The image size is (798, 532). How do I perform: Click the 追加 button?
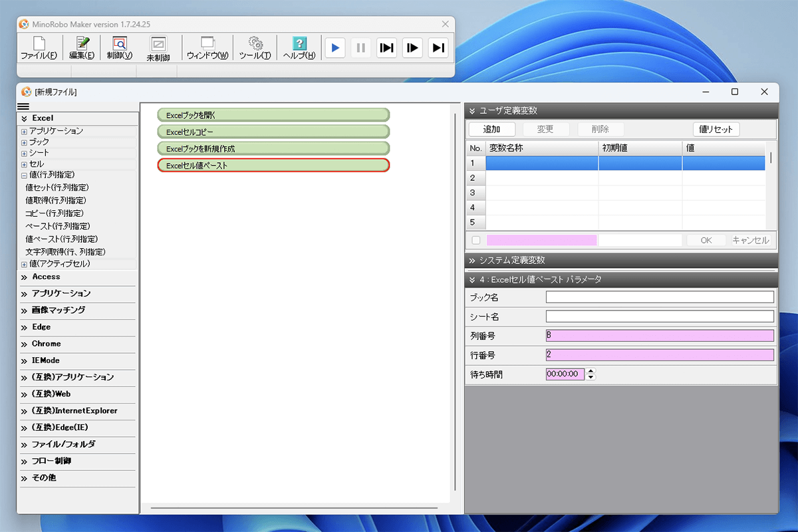click(492, 129)
